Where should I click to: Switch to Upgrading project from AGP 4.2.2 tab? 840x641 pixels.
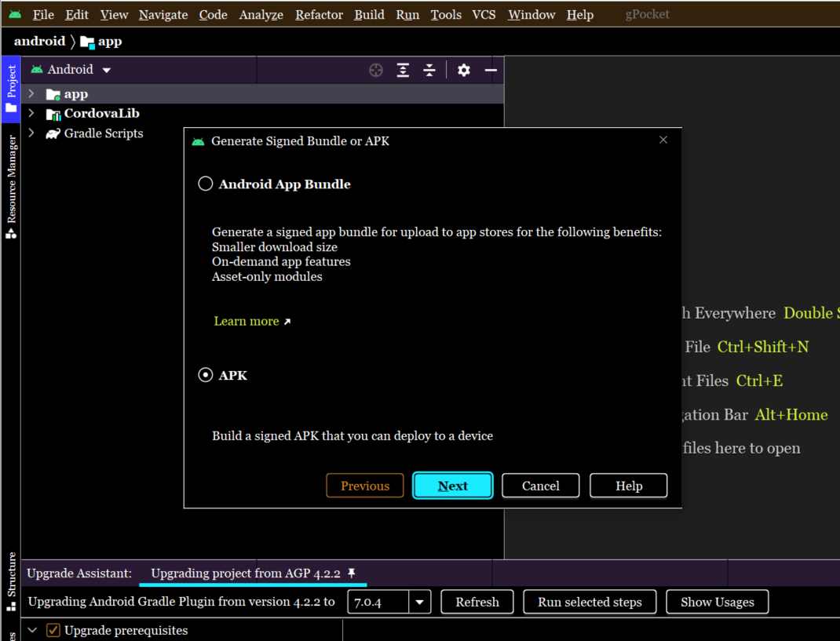(x=253, y=574)
